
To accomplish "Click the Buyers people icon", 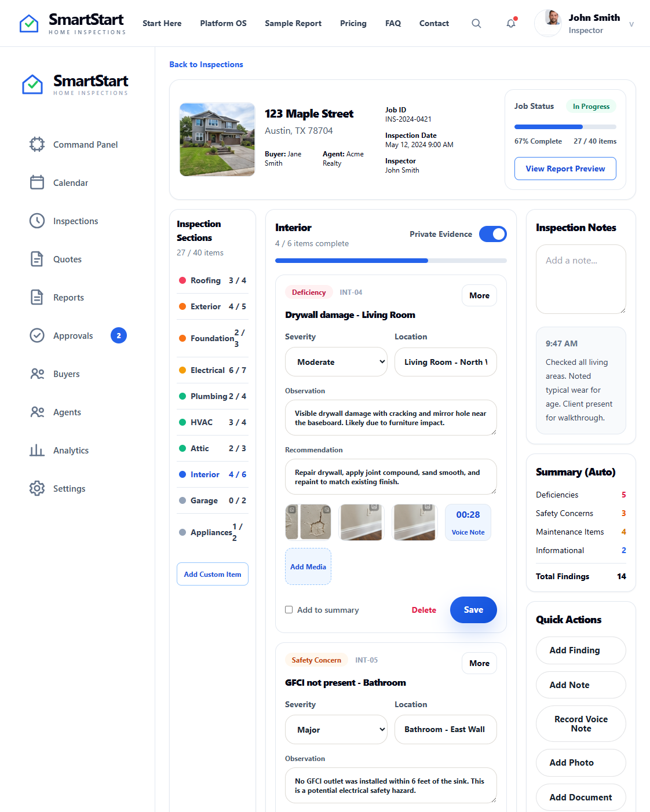I will pos(37,374).
